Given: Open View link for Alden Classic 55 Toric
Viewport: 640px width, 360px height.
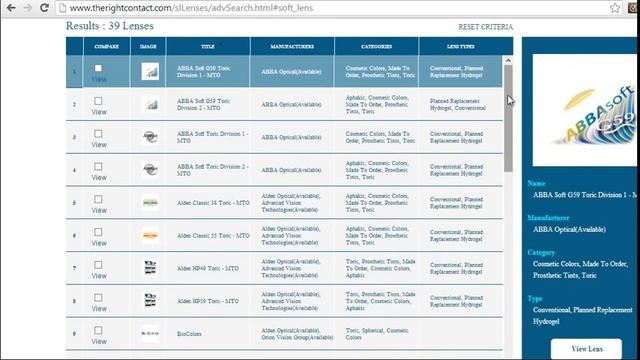Looking at the screenshot, I should click(99, 243).
